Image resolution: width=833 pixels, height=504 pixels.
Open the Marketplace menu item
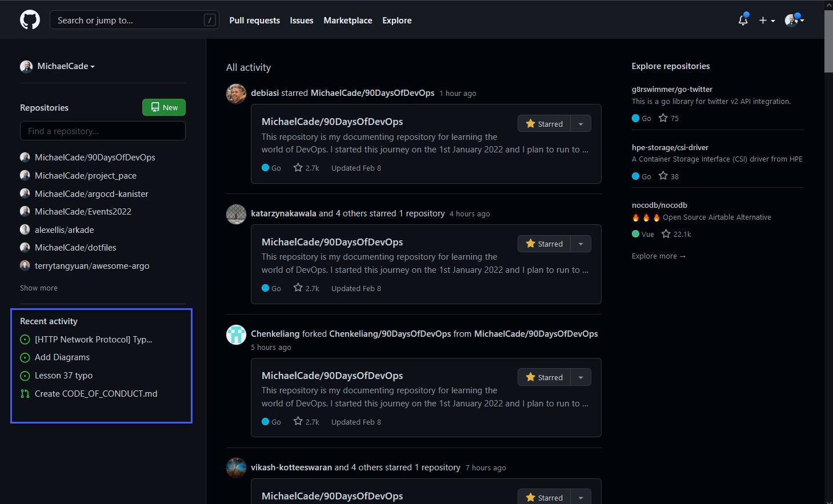347,20
